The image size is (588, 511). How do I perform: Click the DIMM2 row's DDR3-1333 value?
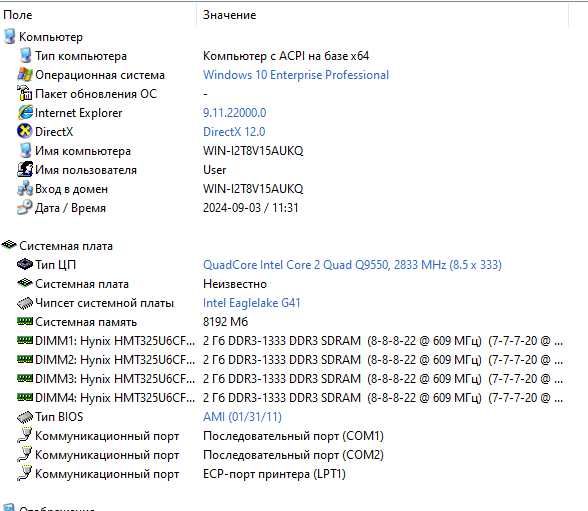point(383,360)
